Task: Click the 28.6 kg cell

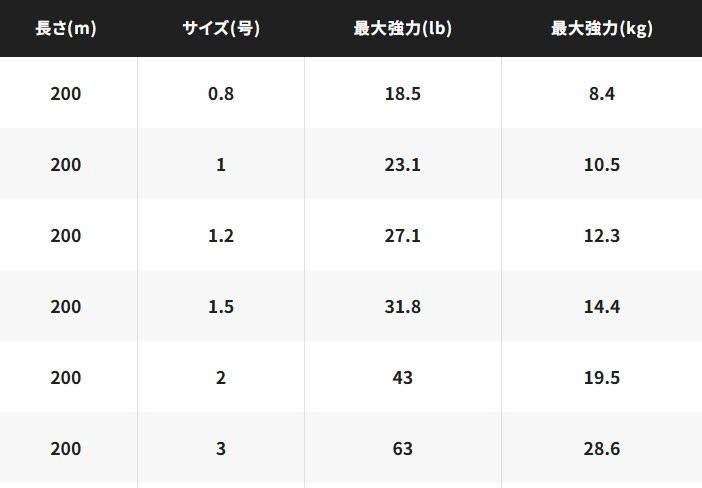Action: (x=601, y=449)
